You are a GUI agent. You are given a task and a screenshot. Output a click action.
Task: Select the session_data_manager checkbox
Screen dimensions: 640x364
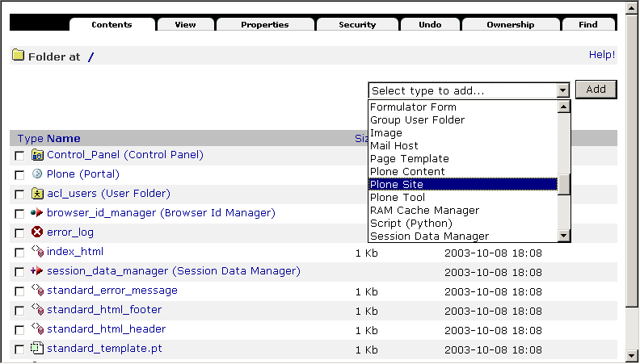click(x=19, y=272)
